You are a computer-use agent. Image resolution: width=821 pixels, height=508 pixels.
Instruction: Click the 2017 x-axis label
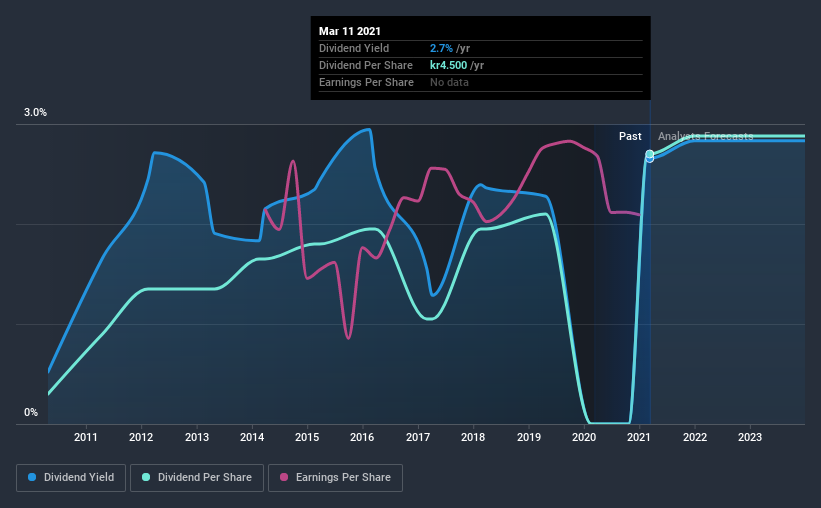[x=418, y=437]
